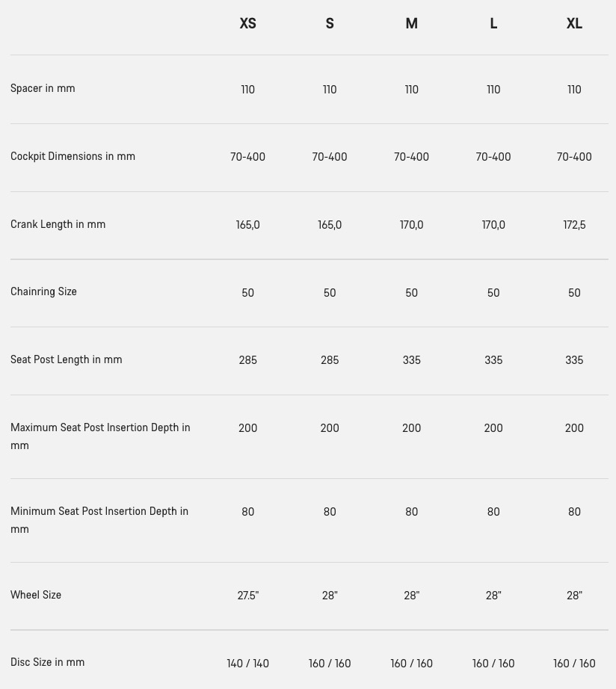The width and height of the screenshot is (616, 689).
Task: Click Minimum Seat Post Insertion Depth label
Action: [99, 520]
